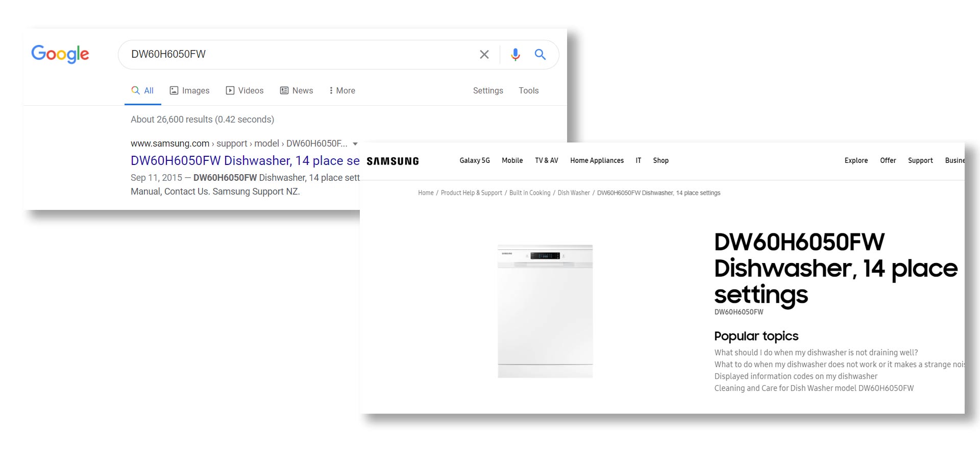Click inside the DW60H6050FW search field
The width and height of the screenshot is (980, 452).
click(x=296, y=54)
